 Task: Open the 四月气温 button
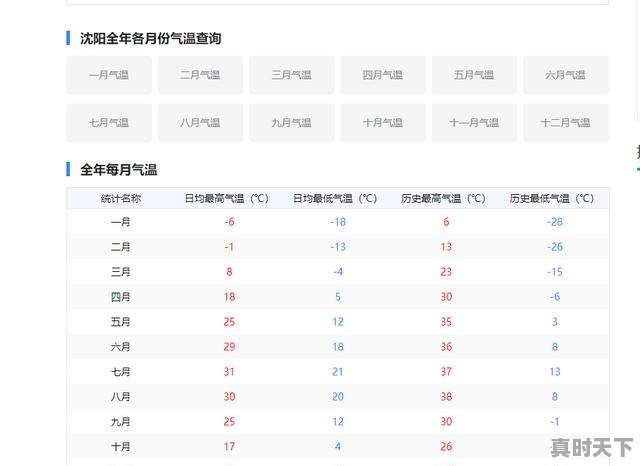[x=383, y=75]
